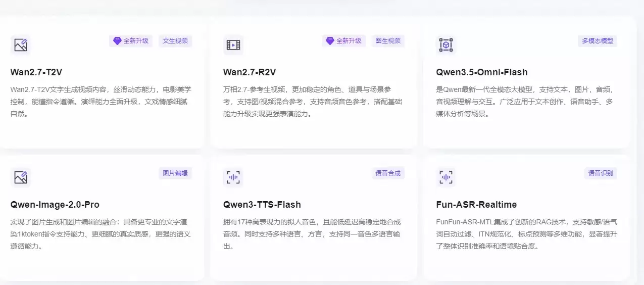Click the description beginning 万相2.7-参考生视频
This screenshot has height=285, width=644.
[314, 102]
